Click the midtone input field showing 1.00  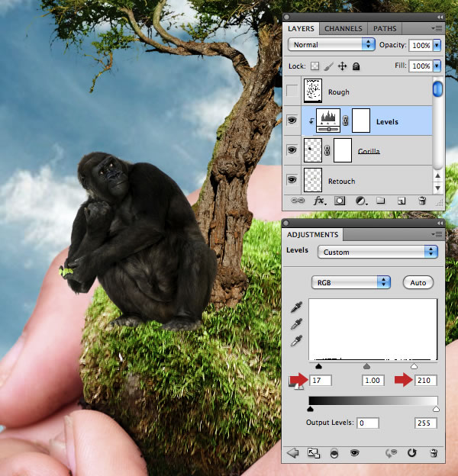pyautogui.click(x=373, y=381)
